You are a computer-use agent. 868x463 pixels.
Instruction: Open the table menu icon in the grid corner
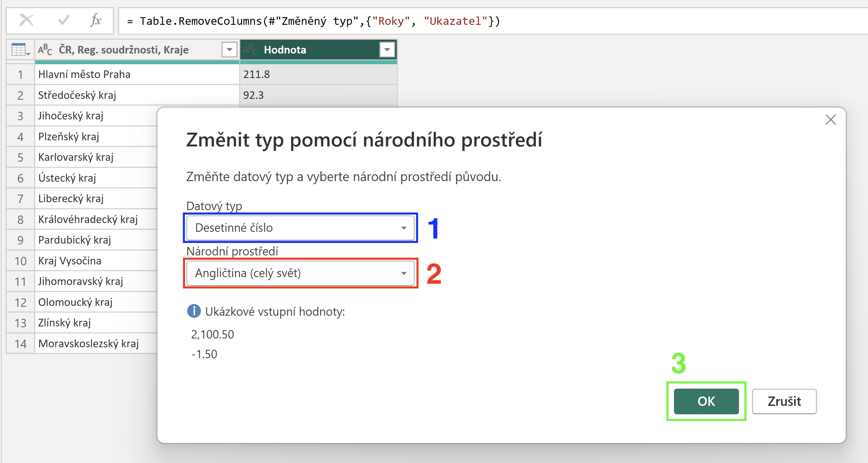click(x=21, y=50)
